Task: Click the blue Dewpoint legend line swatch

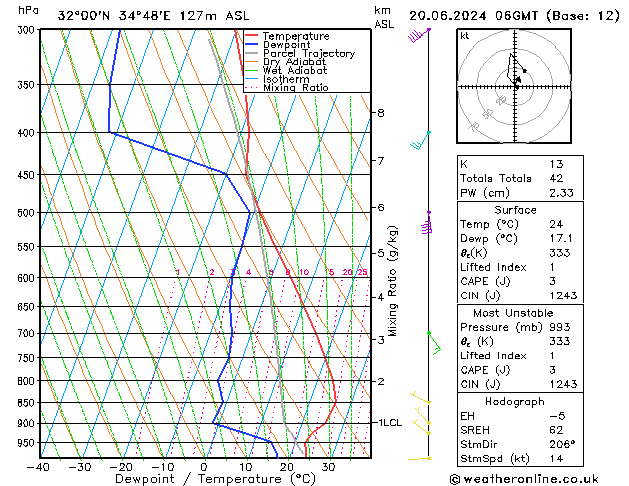Action: [x=251, y=44]
